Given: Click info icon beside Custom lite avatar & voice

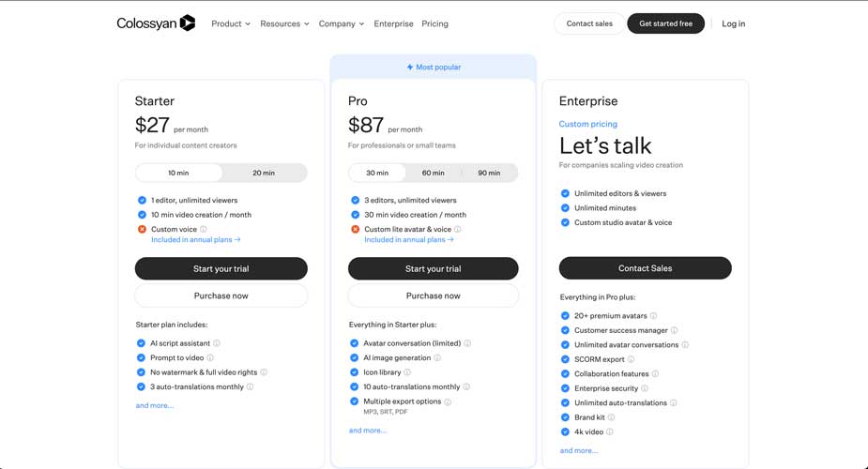Looking at the screenshot, I should [x=457, y=229].
